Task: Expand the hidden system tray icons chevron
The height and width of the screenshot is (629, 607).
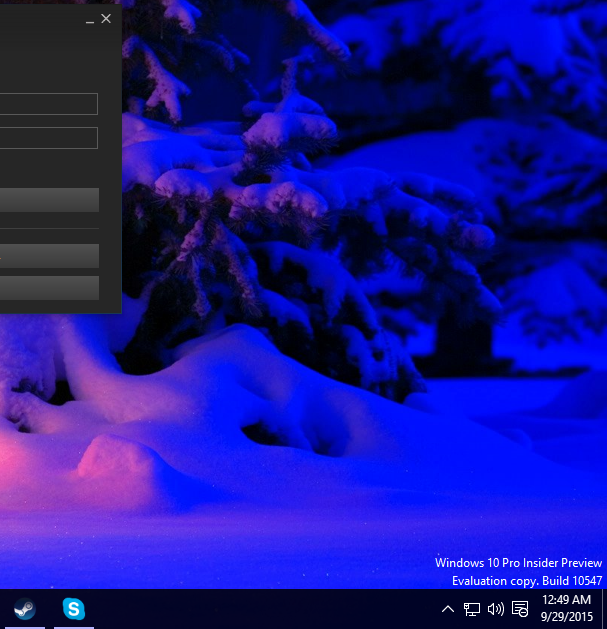Action: [447, 608]
